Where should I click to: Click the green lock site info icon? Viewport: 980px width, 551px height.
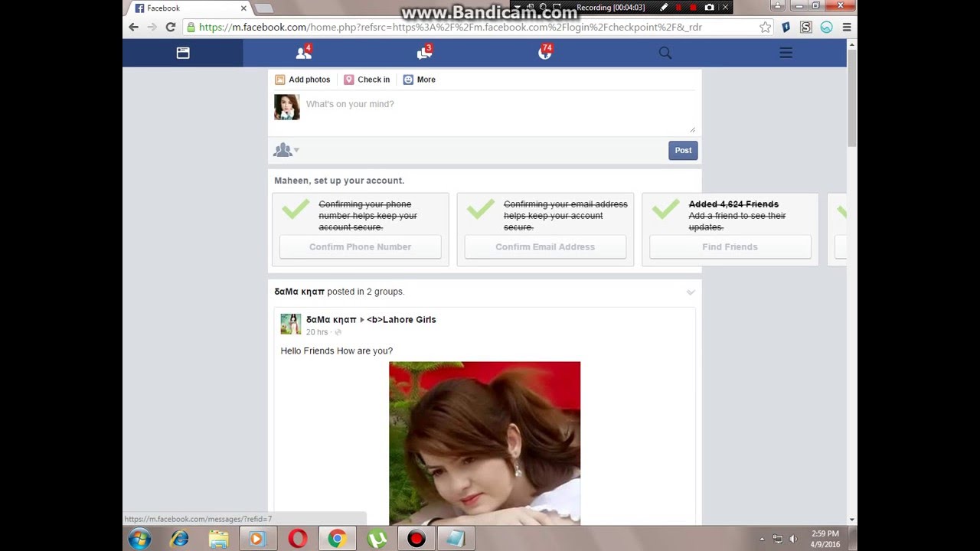tap(191, 27)
